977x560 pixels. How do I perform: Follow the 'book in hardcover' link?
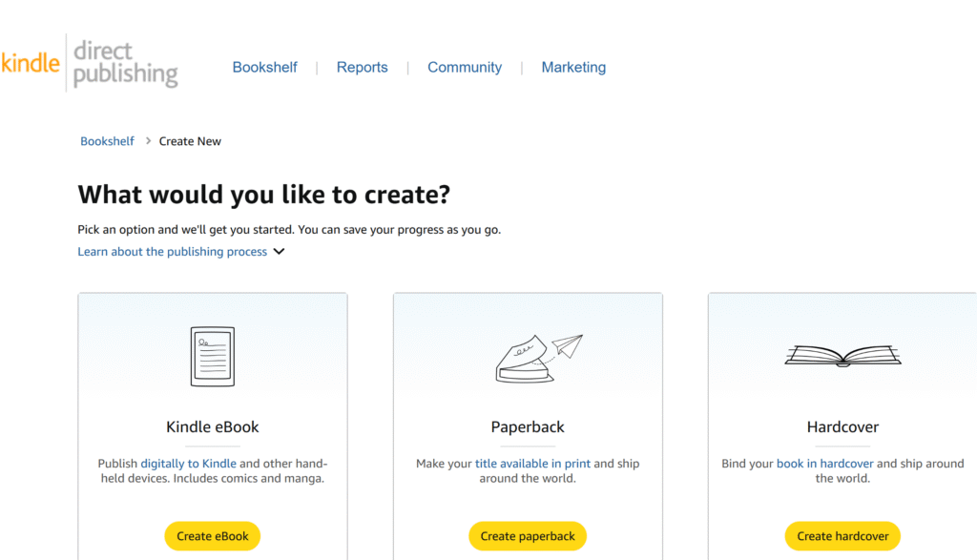[x=825, y=464]
